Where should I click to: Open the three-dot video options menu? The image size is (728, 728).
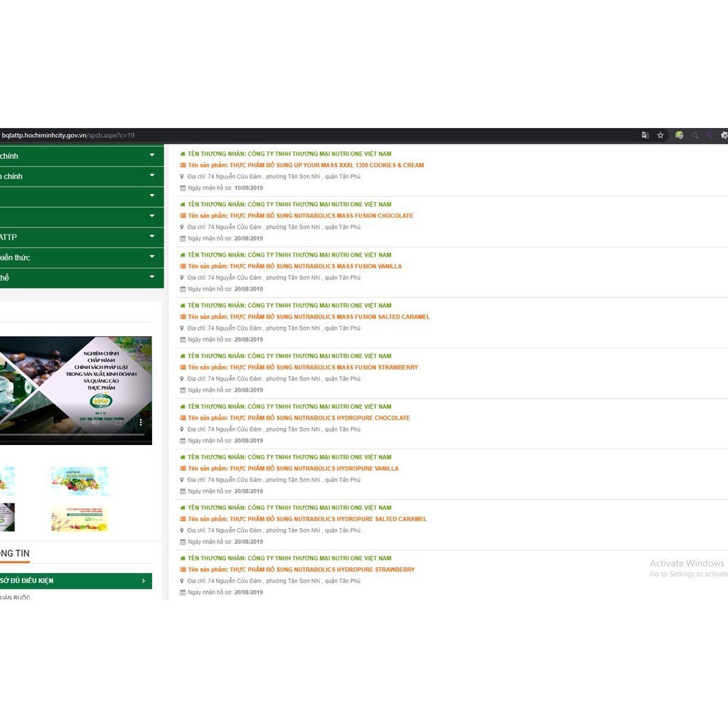tap(141, 422)
